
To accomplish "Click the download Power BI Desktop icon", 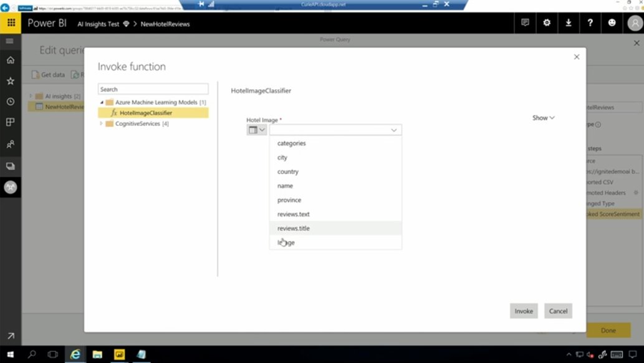I will [x=568, y=22].
